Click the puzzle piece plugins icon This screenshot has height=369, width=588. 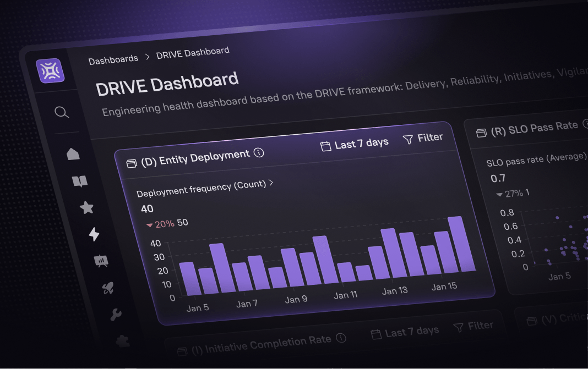click(x=123, y=341)
